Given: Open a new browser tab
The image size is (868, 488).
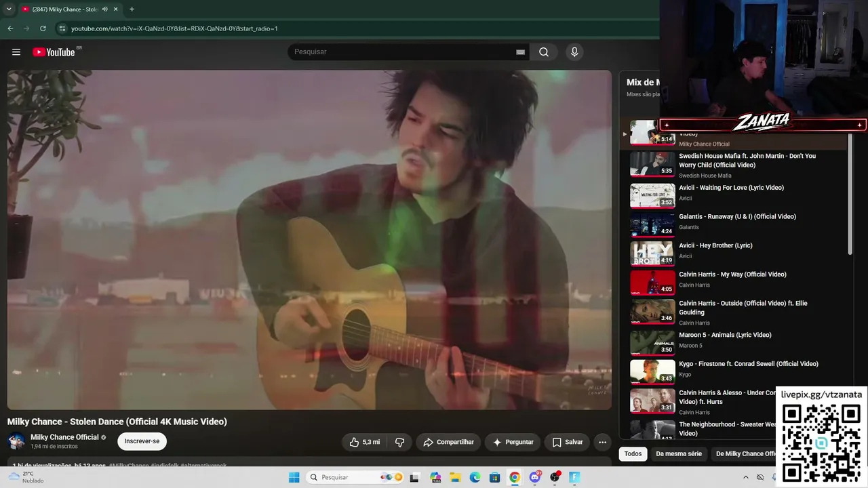Looking at the screenshot, I should (x=132, y=9).
